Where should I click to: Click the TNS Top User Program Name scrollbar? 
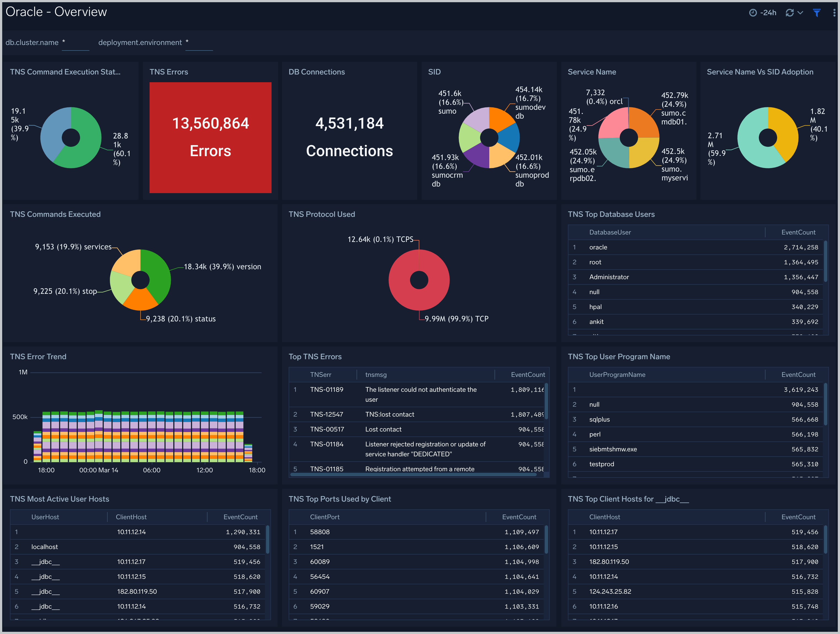coord(826,404)
